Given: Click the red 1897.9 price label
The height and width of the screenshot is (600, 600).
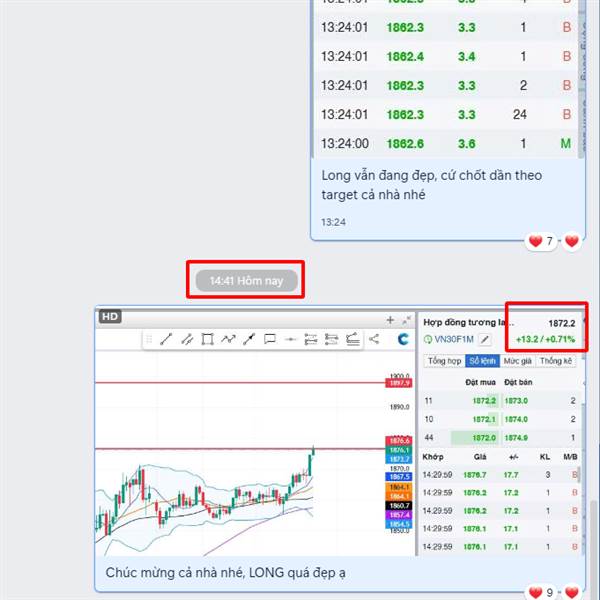Looking at the screenshot, I should click(x=398, y=383).
